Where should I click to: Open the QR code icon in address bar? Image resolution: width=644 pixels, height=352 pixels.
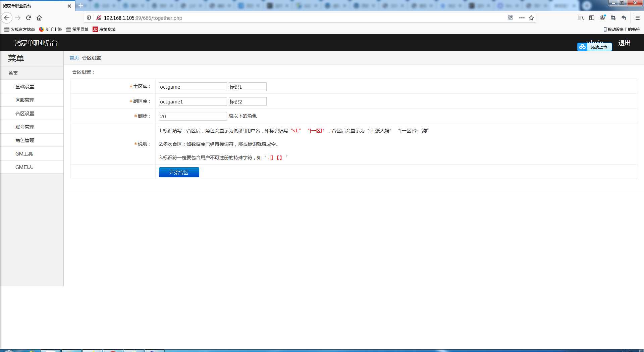[x=510, y=18]
